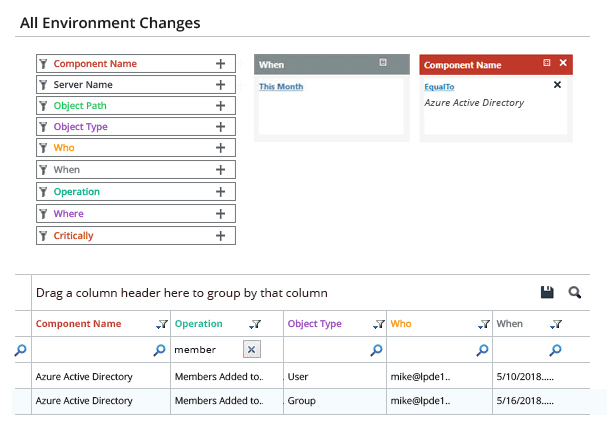
Task: Open Operation column filter dropdown
Action: click(255, 324)
